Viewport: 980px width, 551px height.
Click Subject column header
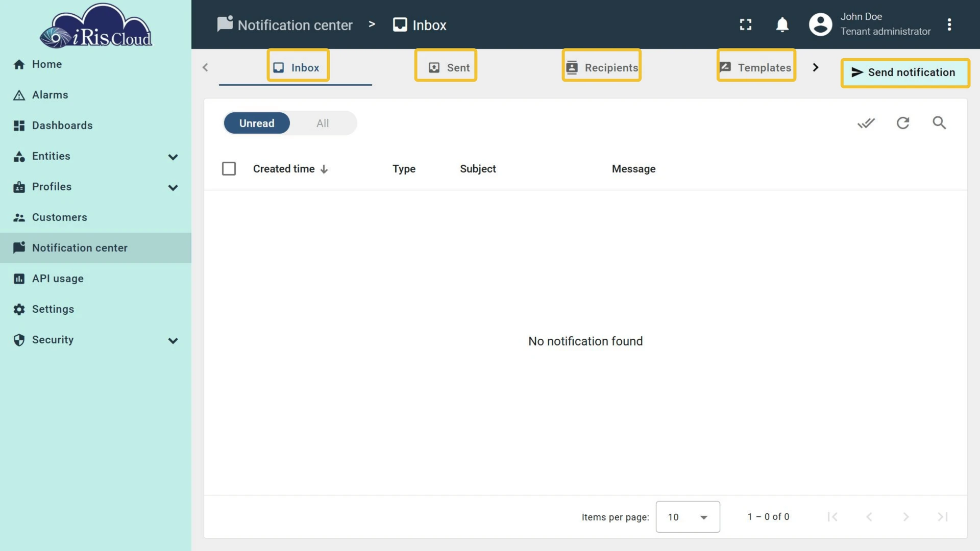[478, 169]
